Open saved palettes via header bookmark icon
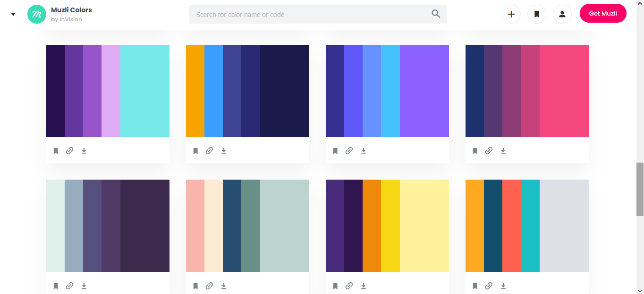This screenshot has height=294, width=644. [536, 14]
